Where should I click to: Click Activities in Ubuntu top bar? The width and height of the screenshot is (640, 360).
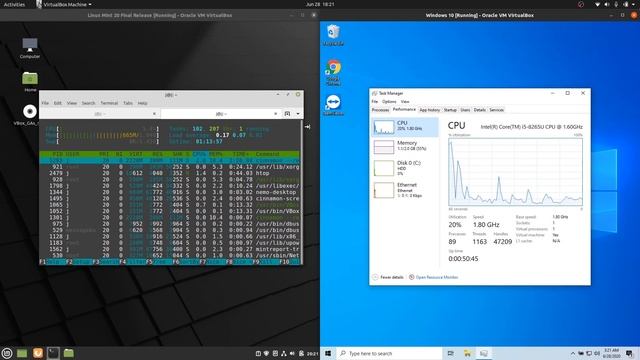(x=14, y=4)
